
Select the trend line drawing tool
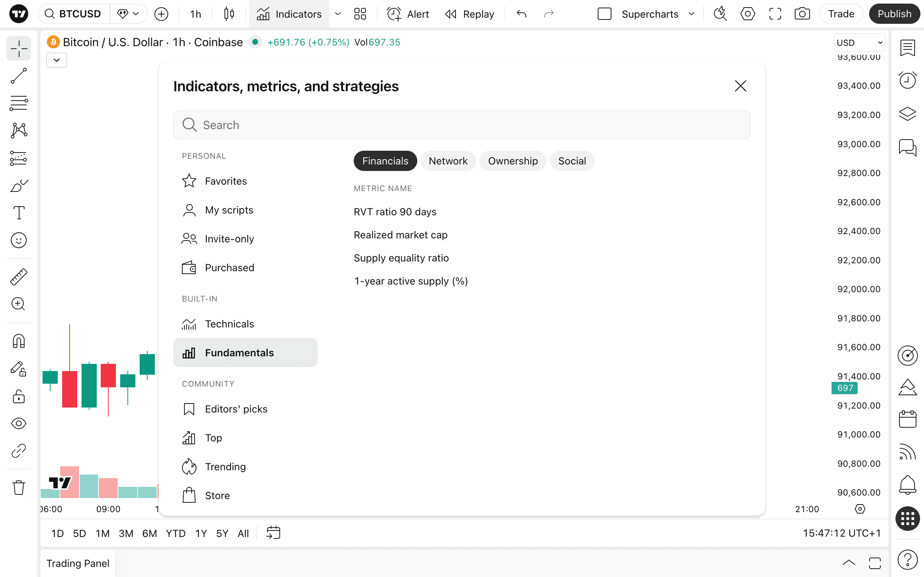(x=18, y=76)
